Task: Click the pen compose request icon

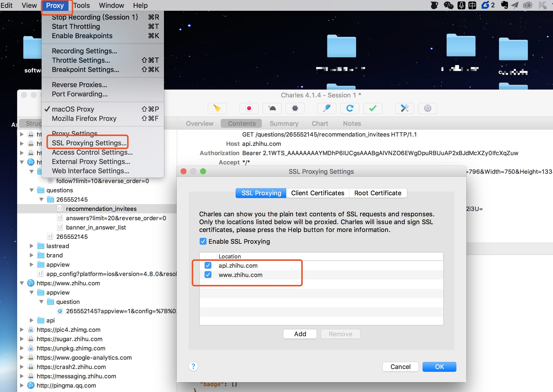Action: pos(327,108)
